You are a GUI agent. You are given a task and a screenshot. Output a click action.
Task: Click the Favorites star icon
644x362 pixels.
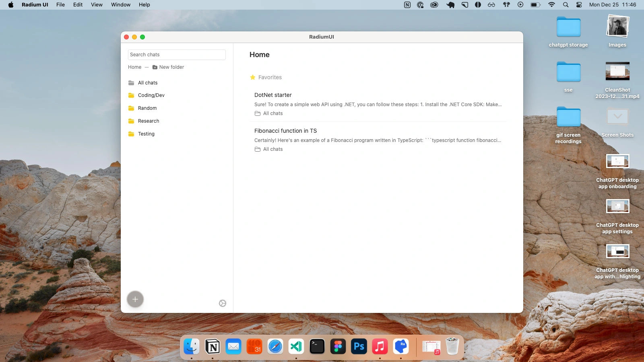253,77
